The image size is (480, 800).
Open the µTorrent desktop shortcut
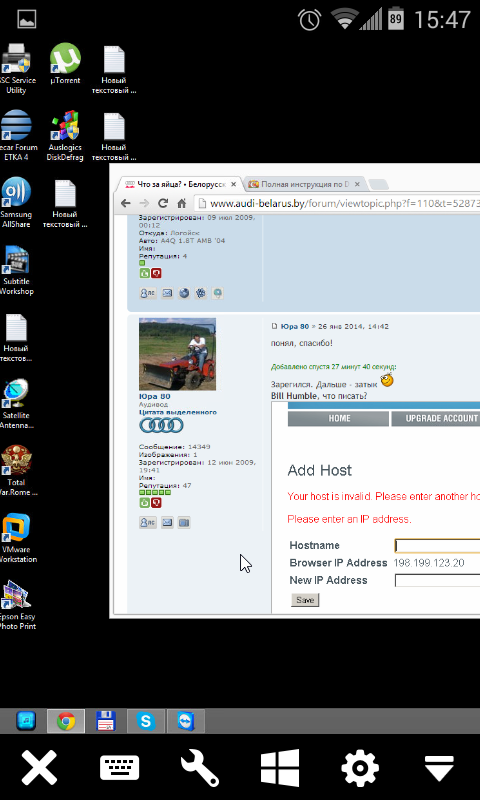[65, 64]
